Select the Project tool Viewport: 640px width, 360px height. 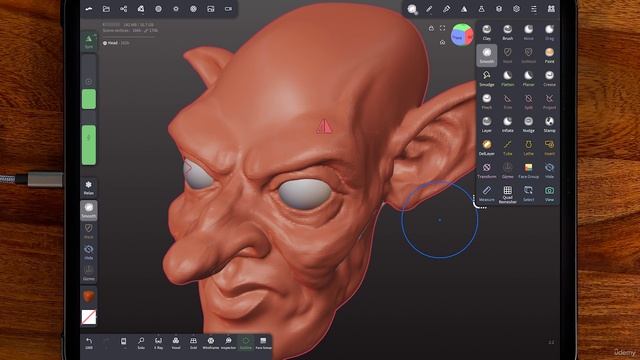click(549, 101)
